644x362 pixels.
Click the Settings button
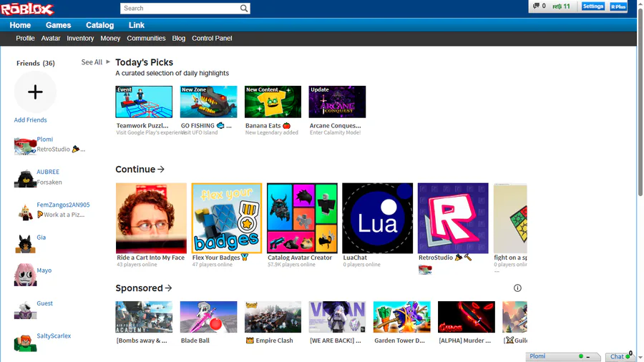point(593,6)
